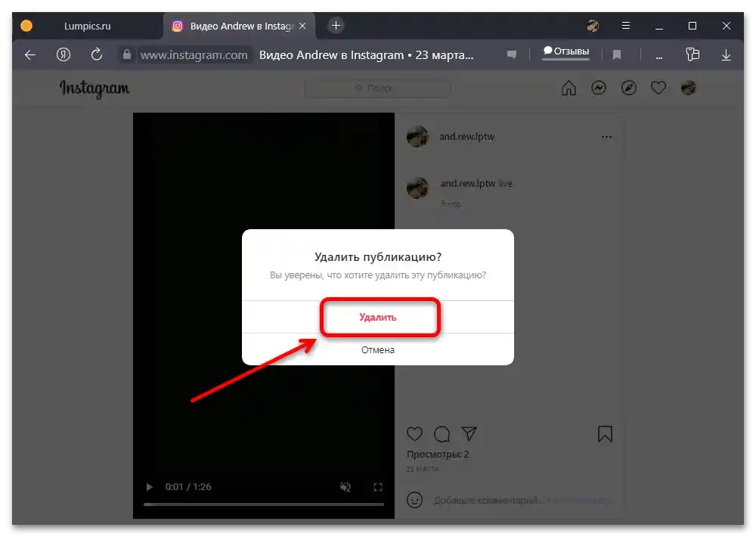Image resolution: width=756 pixels, height=537 pixels.
Task: Reload the current page
Action: tap(97, 54)
